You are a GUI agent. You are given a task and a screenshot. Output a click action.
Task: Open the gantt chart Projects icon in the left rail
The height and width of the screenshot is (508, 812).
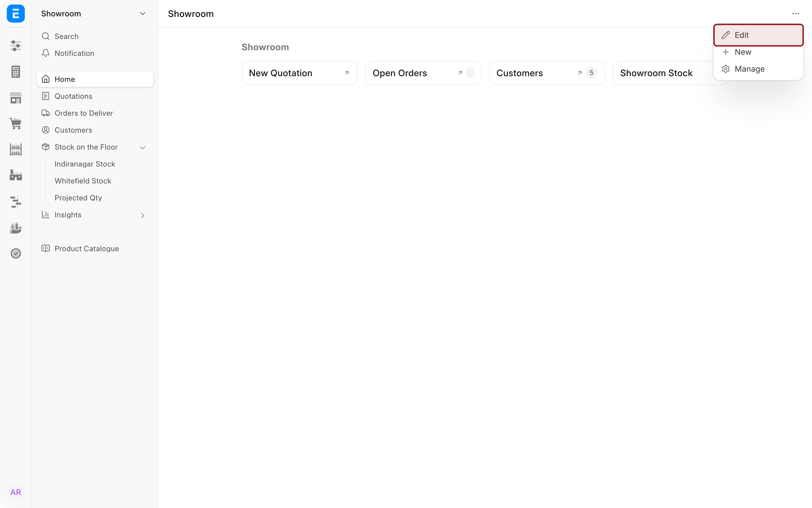pyautogui.click(x=16, y=202)
